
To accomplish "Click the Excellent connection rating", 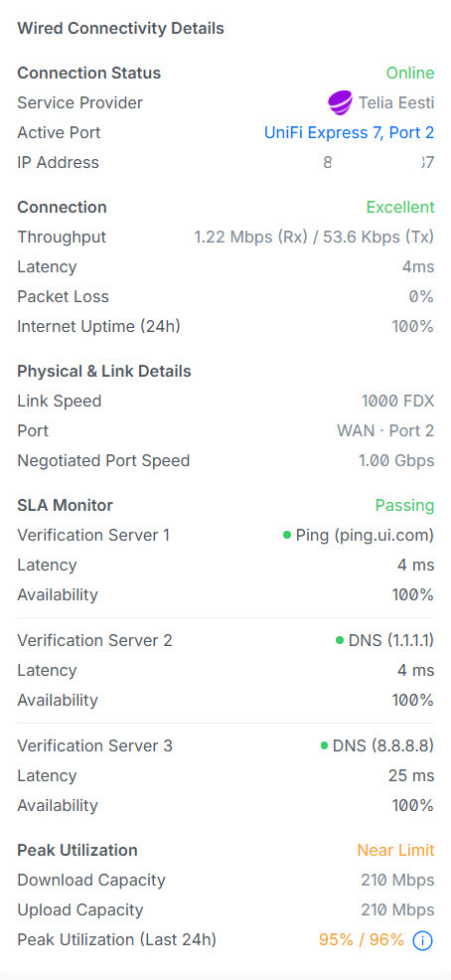I will coord(400,207).
